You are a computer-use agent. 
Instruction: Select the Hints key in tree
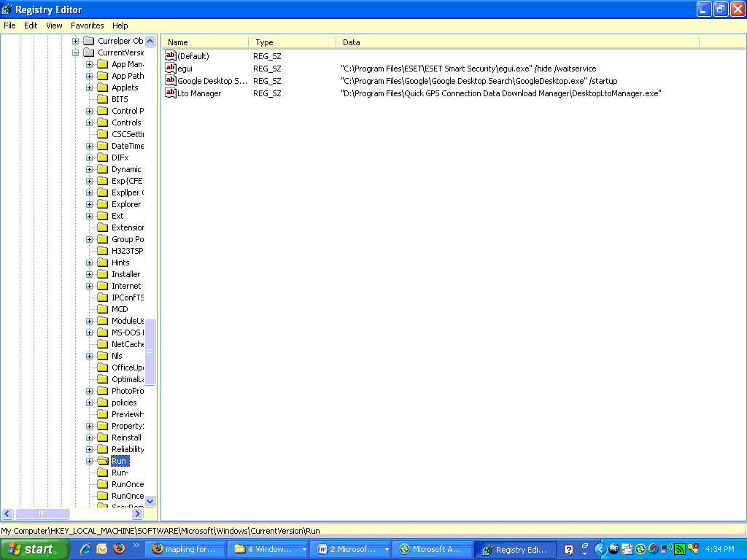click(x=120, y=262)
